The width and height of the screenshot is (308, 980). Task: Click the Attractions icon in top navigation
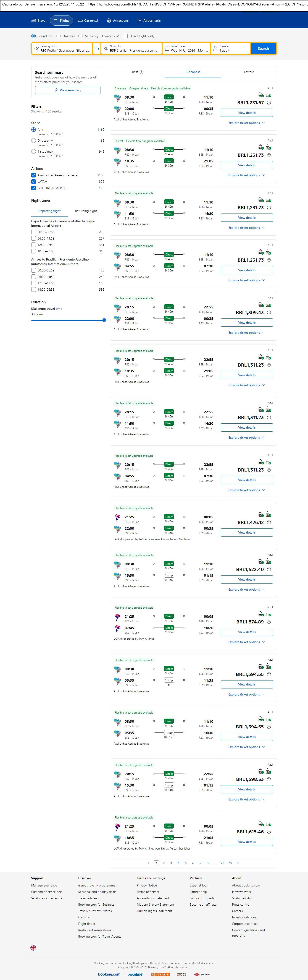coord(109,21)
